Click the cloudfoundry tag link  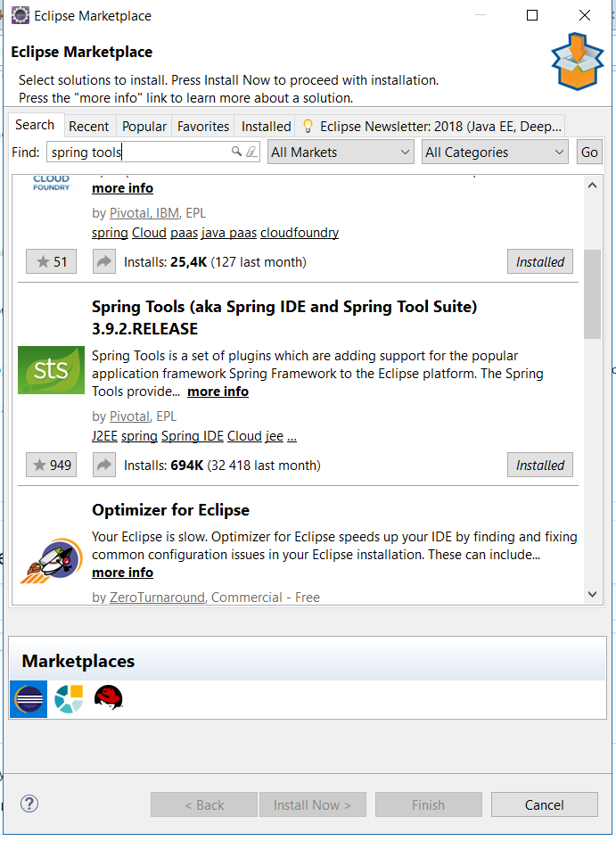(300, 233)
